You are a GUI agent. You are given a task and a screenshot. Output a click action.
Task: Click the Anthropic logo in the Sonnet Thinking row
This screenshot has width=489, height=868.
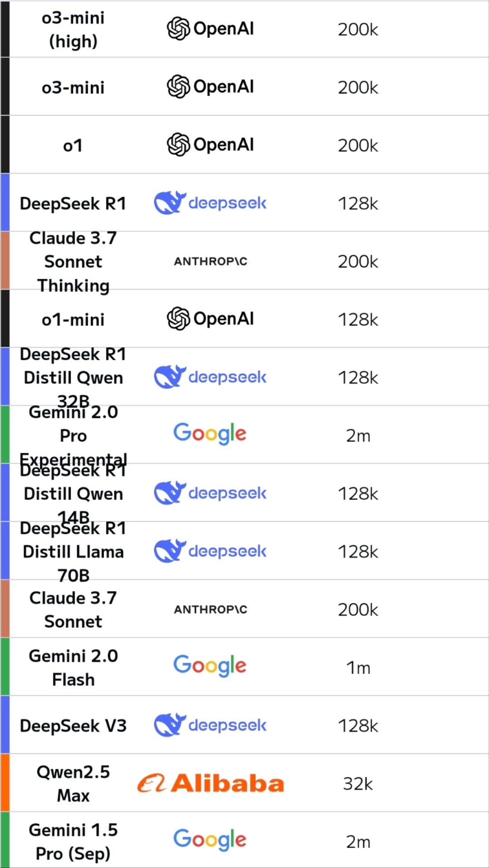(x=210, y=261)
